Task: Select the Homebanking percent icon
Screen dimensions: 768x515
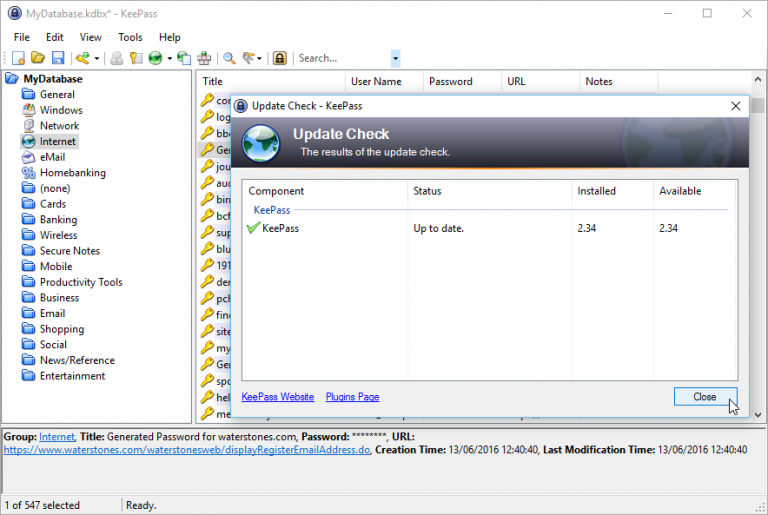Action: click(x=29, y=172)
